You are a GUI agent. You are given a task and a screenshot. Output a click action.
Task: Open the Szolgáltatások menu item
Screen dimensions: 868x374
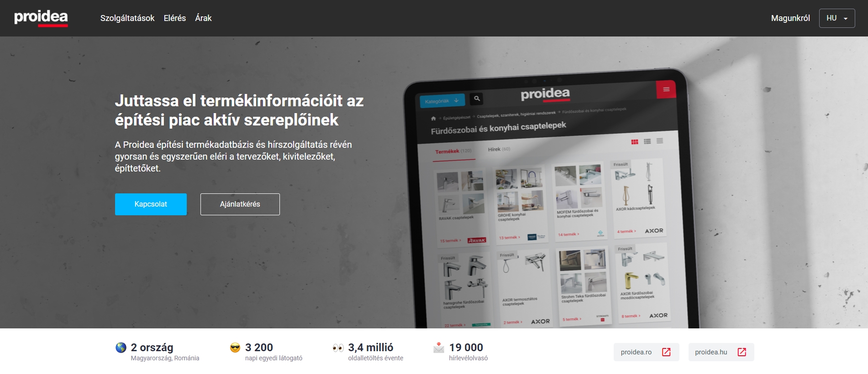click(x=127, y=18)
